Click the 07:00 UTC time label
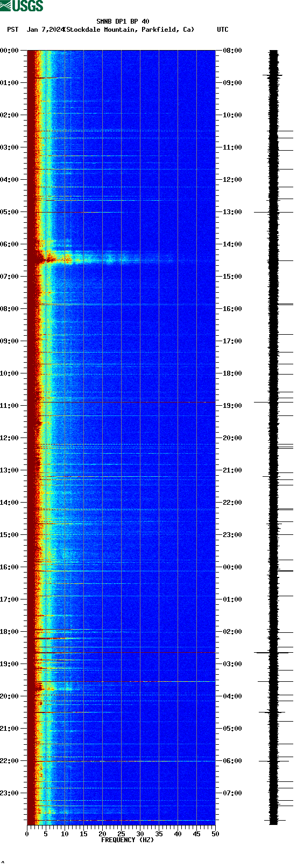Screen dimensions: 297x868 point(232,793)
